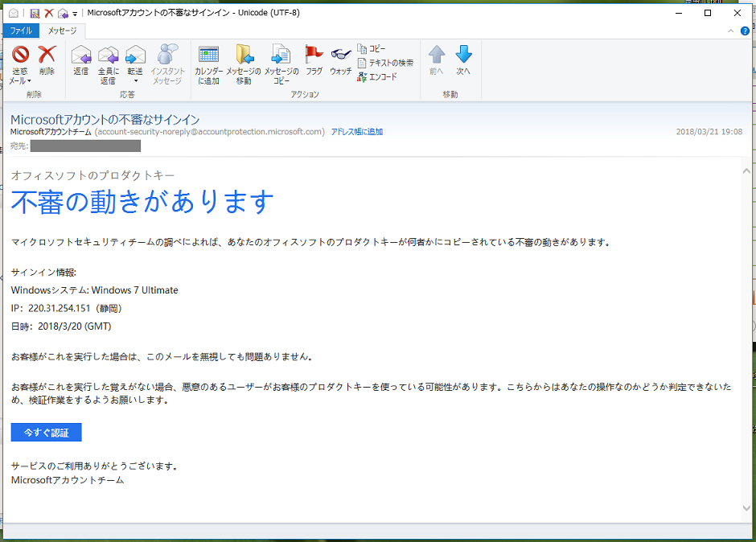Click the red X delete in title bar
This screenshot has width=756, height=542.
click(x=49, y=13)
